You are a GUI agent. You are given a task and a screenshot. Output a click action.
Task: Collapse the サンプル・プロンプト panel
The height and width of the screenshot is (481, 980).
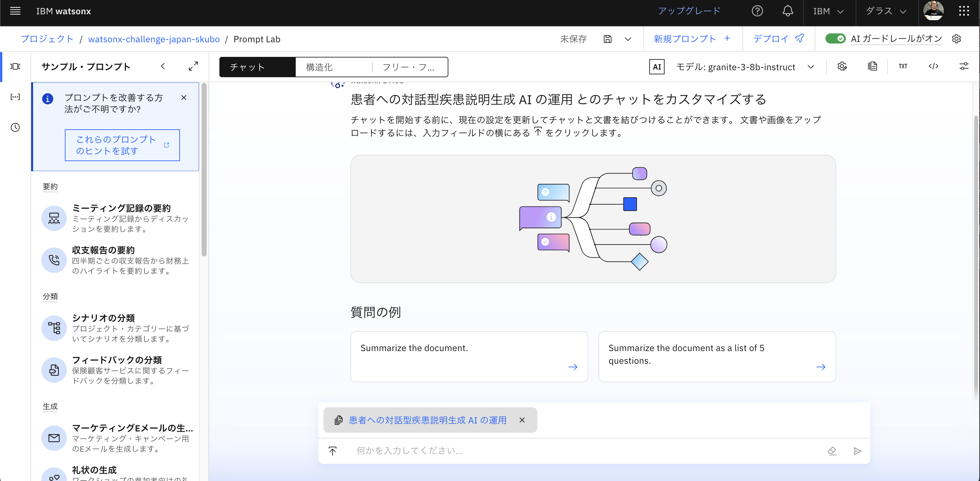[x=163, y=66]
